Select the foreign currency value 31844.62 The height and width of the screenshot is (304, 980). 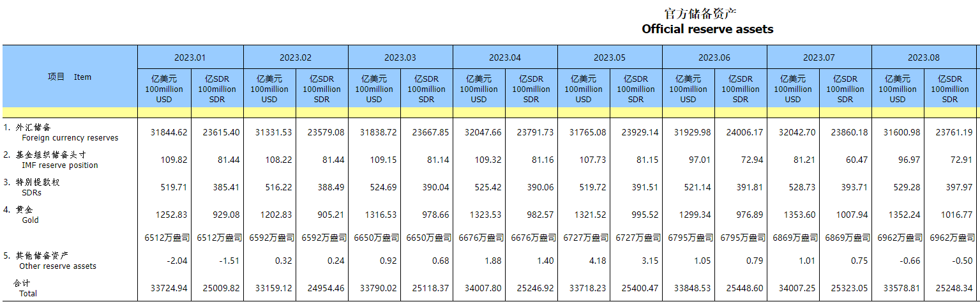169,133
